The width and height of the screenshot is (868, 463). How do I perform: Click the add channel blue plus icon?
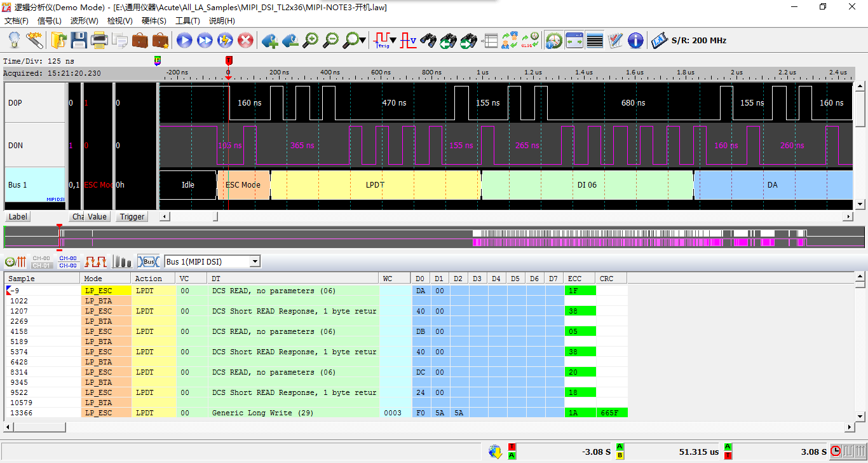(269, 41)
